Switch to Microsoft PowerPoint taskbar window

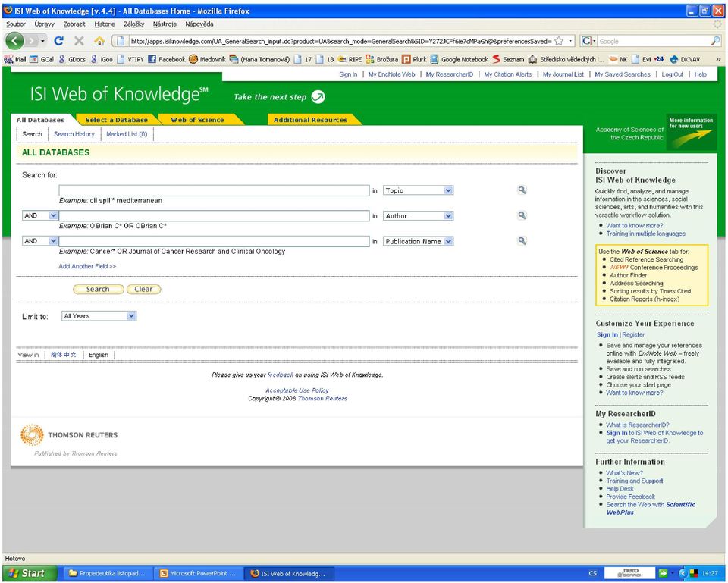tap(198, 573)
